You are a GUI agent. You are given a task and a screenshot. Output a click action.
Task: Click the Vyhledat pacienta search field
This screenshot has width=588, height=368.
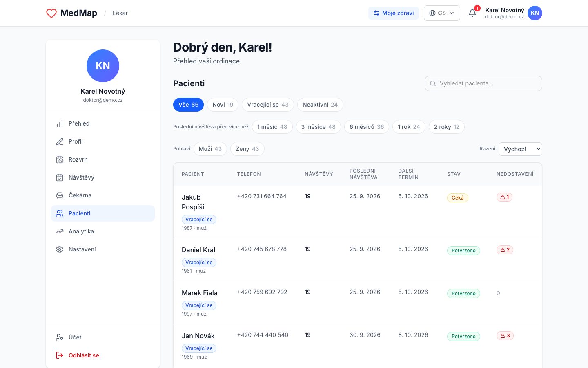coord(483,83)
